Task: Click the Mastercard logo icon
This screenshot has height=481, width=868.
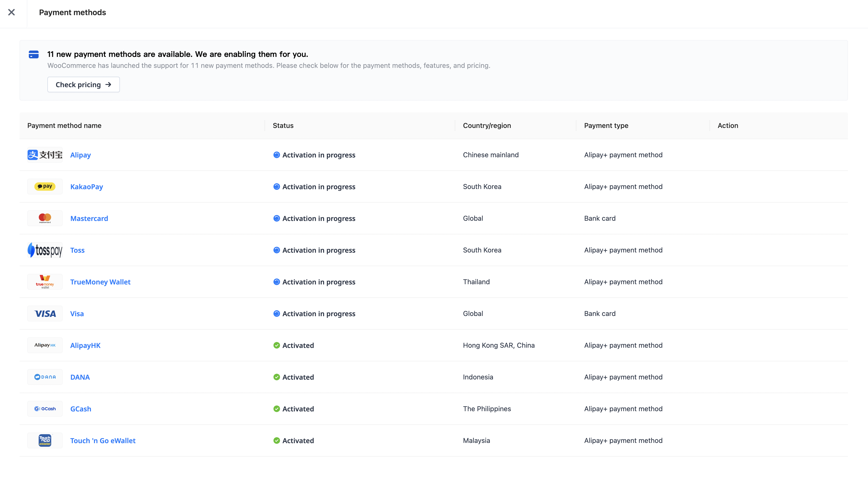Action: [45, 218]
